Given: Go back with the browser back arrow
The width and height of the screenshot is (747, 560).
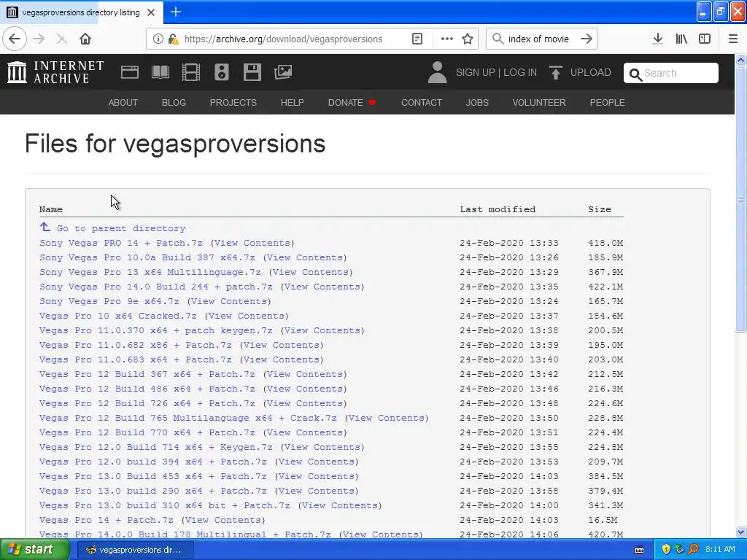Looking at the screenshot, I should point(15,39).
